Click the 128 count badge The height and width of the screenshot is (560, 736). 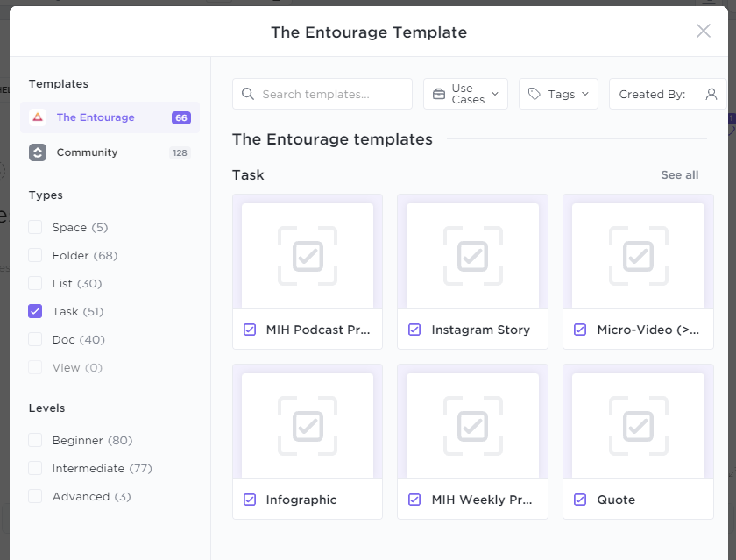pos(180,152)
